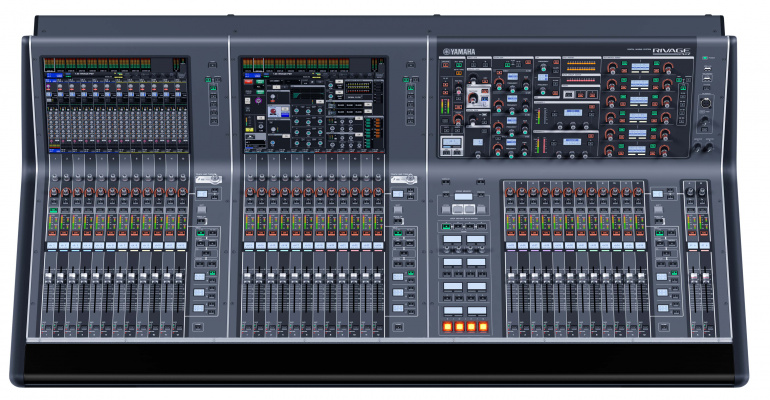
Task: Click fader knob of right bay channel 1
Action: pyautogui.click(x=511, y=278)
